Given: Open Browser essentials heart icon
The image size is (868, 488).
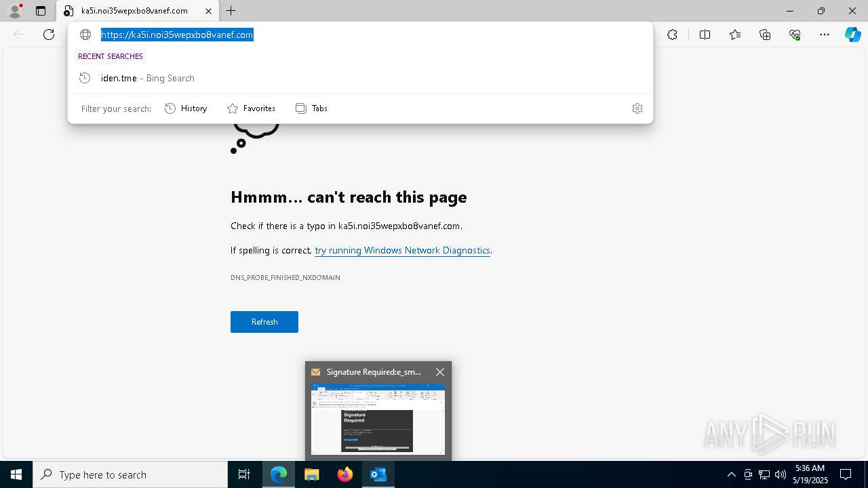Looking at the screenshot, I should 795,35.
